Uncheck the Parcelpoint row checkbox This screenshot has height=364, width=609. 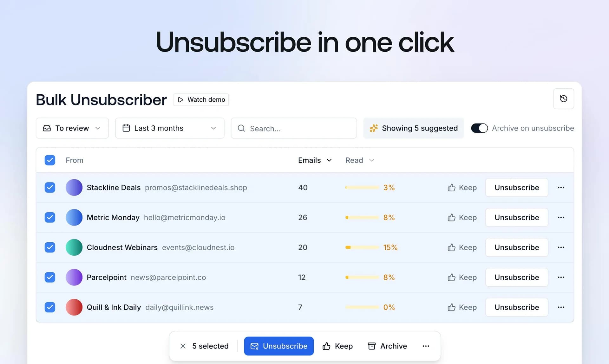[x=50, y=278]
